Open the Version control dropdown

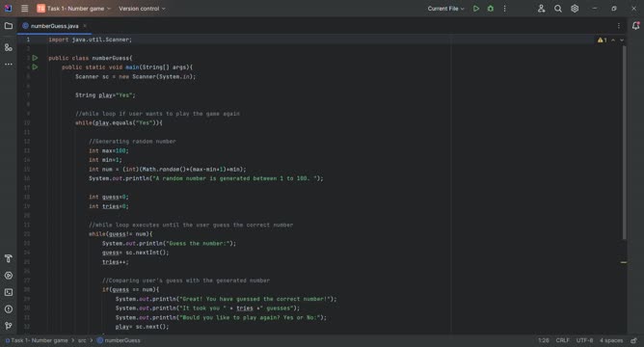click(x=142, y=9)
